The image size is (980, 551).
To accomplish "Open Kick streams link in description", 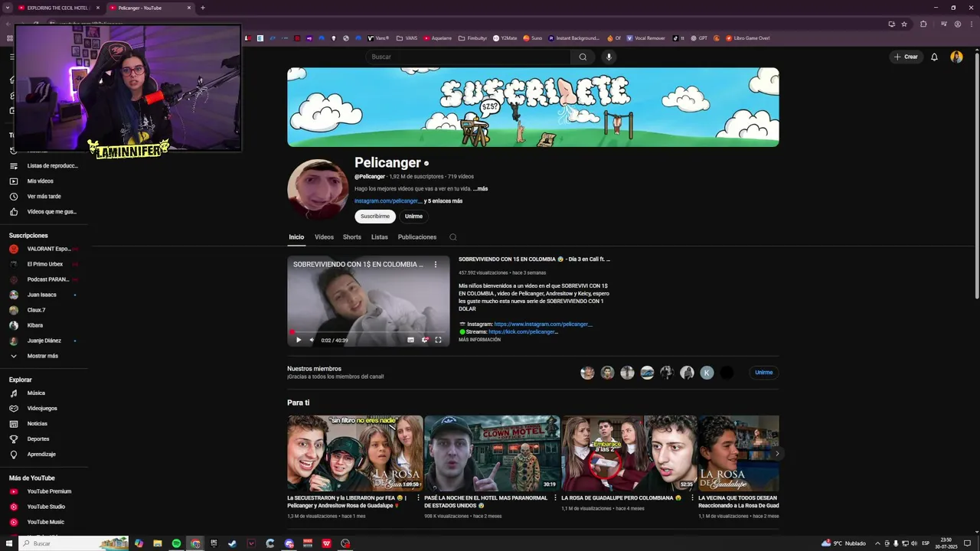I will pyautogui.click(x=523, y=332).
